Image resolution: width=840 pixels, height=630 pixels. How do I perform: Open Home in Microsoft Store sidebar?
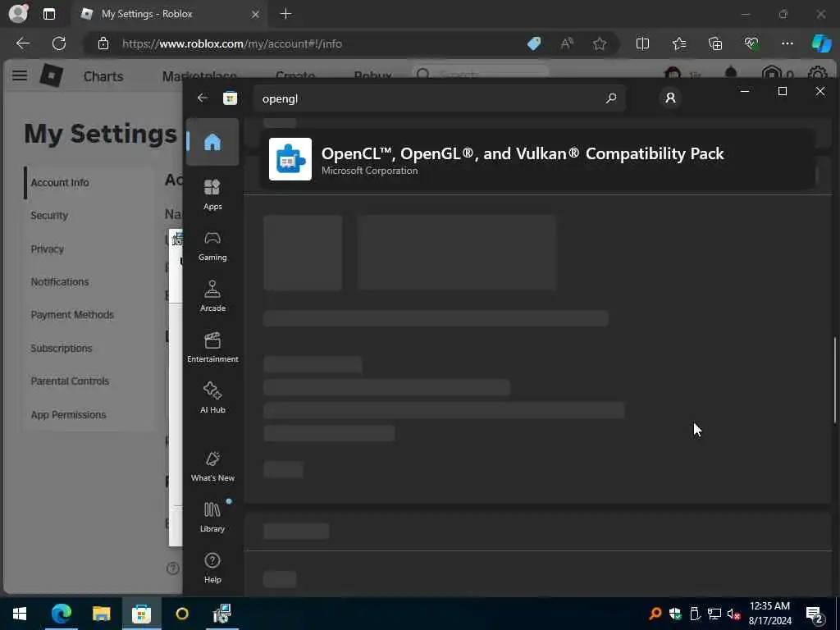coord(212,142)
